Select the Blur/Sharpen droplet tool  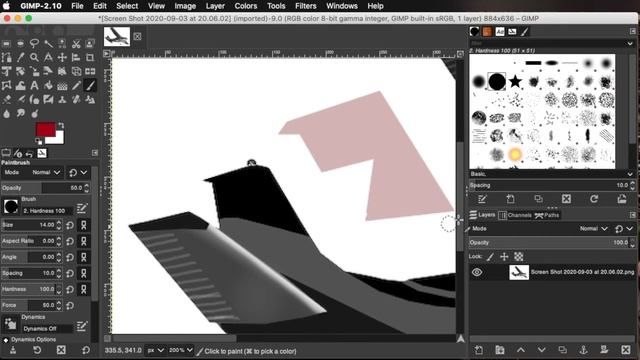pos(7,113)
